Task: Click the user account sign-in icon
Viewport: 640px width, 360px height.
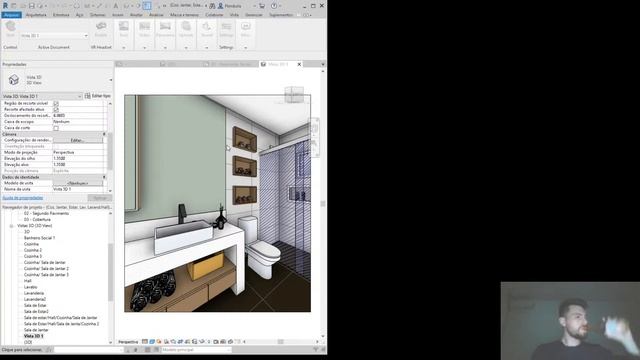Action: pos(221,6)
